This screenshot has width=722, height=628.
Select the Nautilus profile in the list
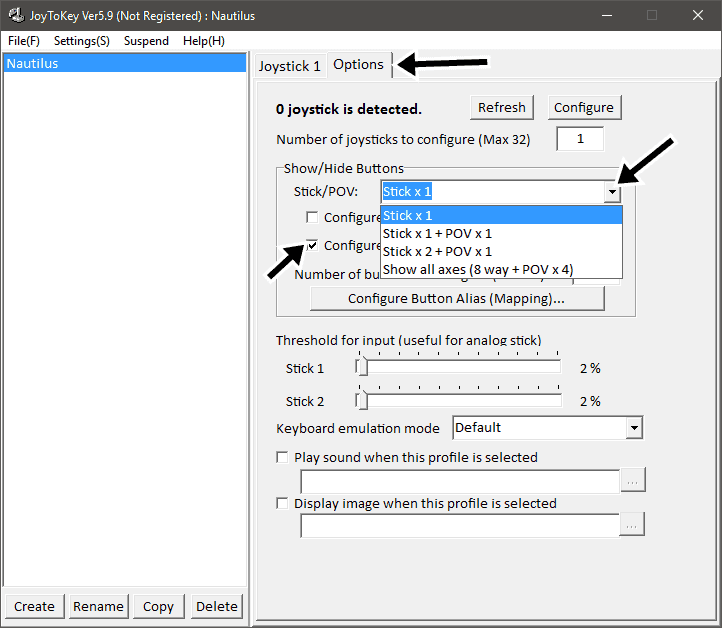pyautogui.click(x=125, y=63)
